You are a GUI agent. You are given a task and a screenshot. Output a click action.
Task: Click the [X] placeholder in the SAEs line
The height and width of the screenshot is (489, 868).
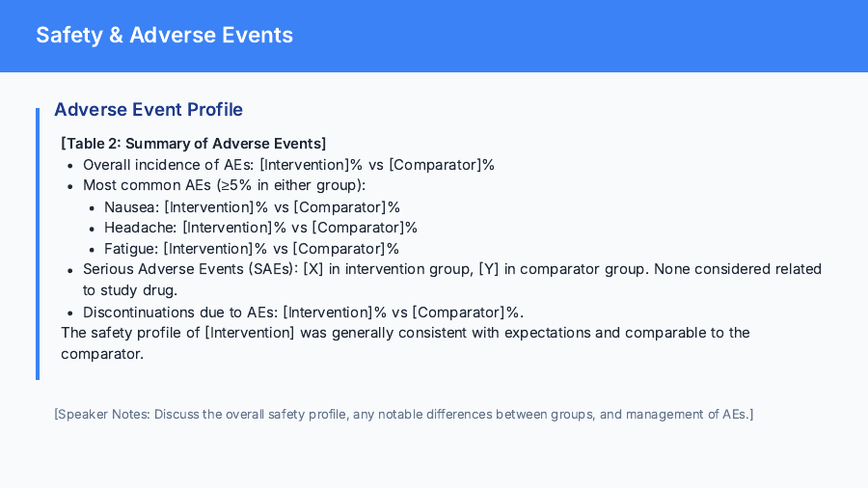coord(313,269)
